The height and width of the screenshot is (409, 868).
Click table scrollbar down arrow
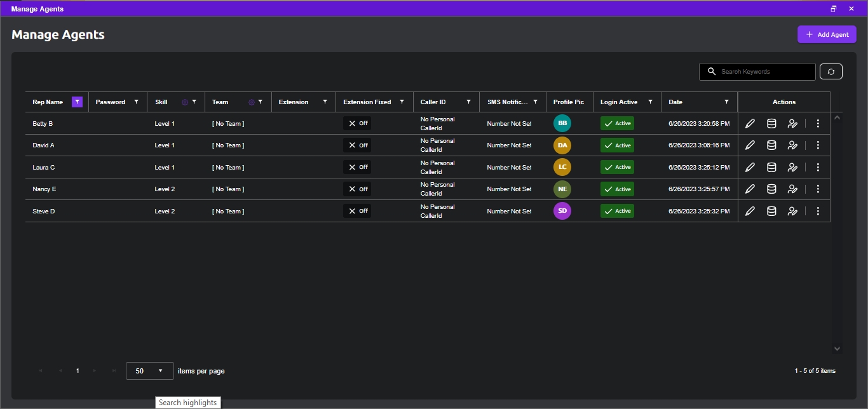(837, 349)
